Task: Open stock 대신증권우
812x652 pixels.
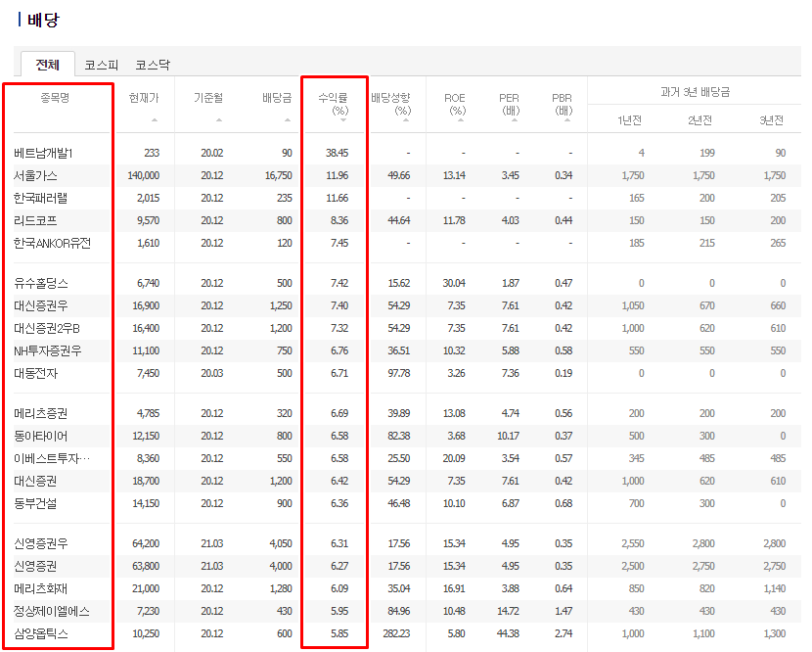Action: 41,305
